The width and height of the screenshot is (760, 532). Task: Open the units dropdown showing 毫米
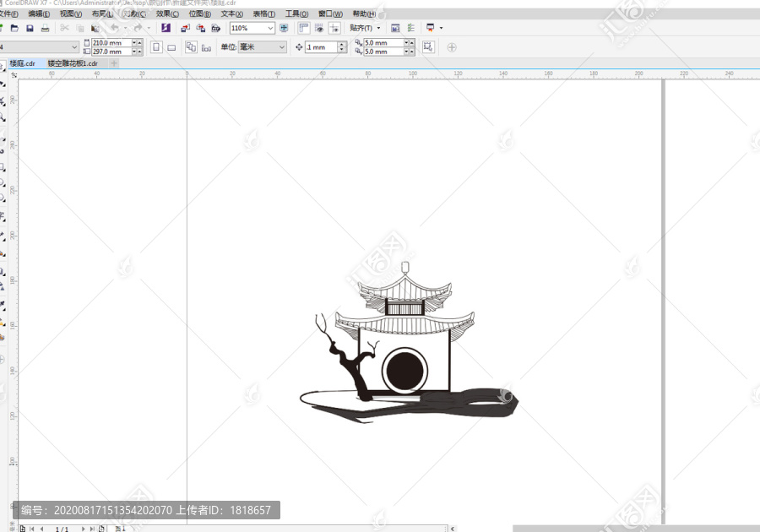point(281,47)
